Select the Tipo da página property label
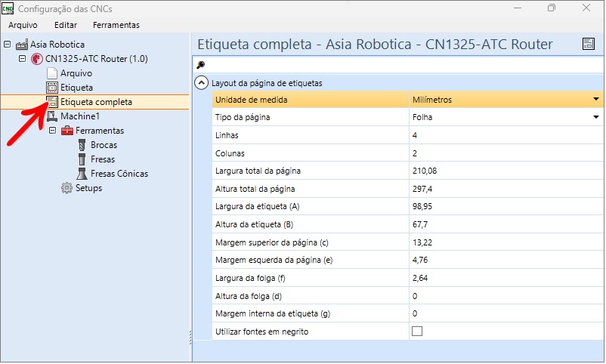606x364 pixels. click(x=243, y=118)
